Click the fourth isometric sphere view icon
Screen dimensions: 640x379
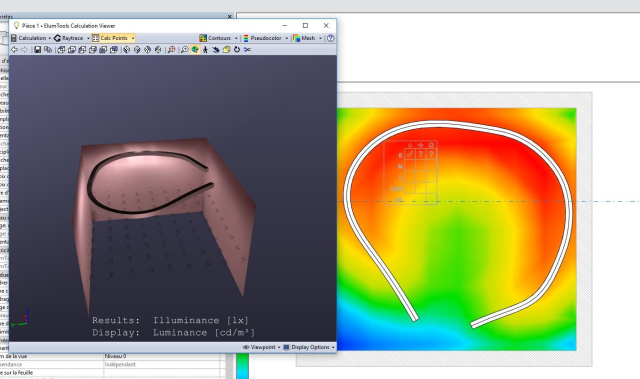[158, 49]
